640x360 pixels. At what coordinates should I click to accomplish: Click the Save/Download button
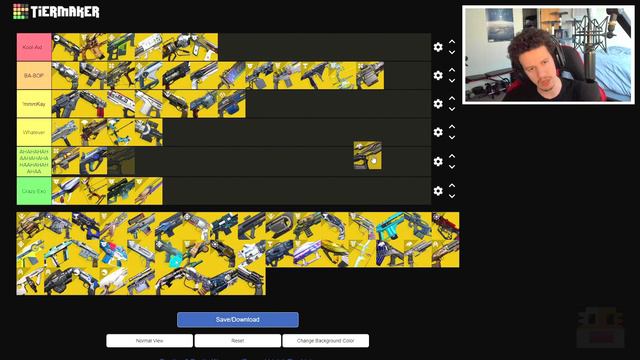(238, 320)
